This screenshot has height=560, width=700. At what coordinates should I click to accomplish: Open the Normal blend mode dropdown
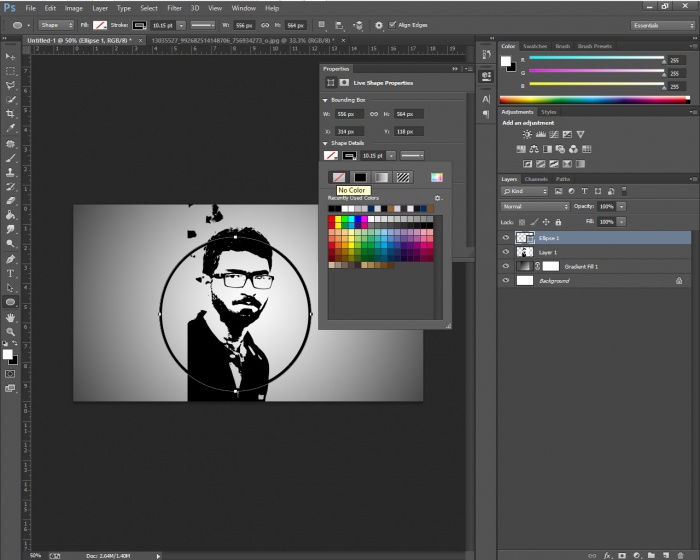coord(535,206)
